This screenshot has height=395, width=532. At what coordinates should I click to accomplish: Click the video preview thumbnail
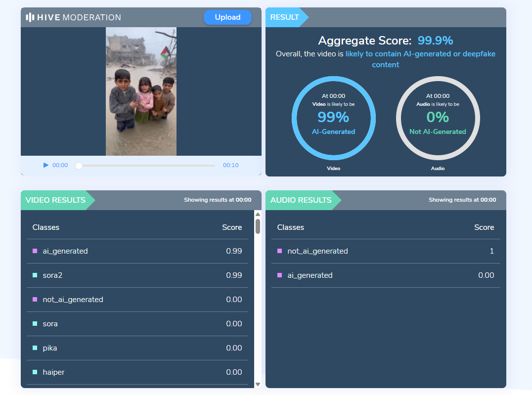pos(141,91)
